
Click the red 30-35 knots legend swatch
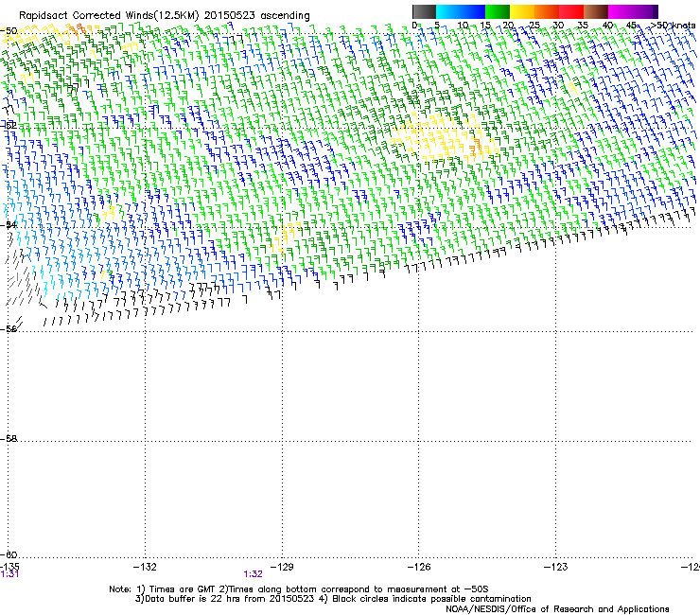pos(571,11)
